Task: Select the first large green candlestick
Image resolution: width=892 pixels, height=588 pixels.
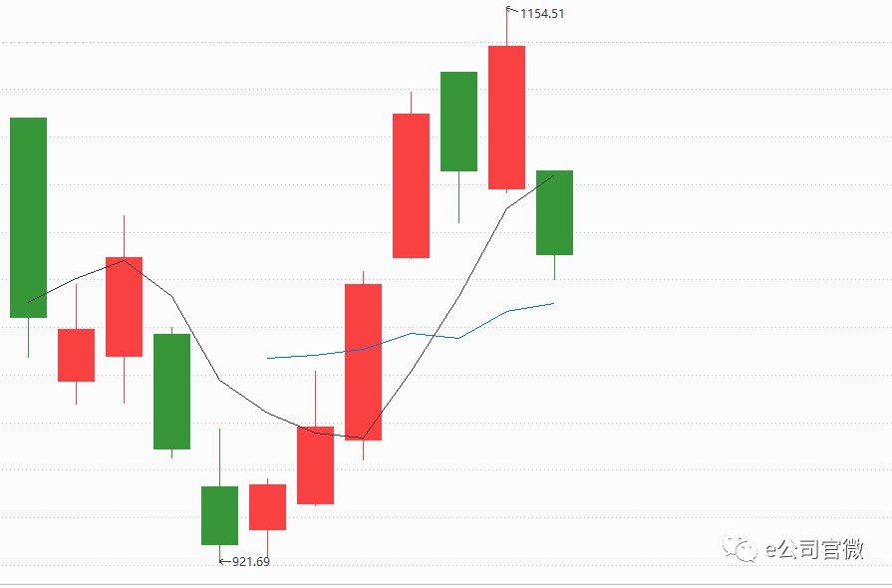Action: tap(28, 217)
